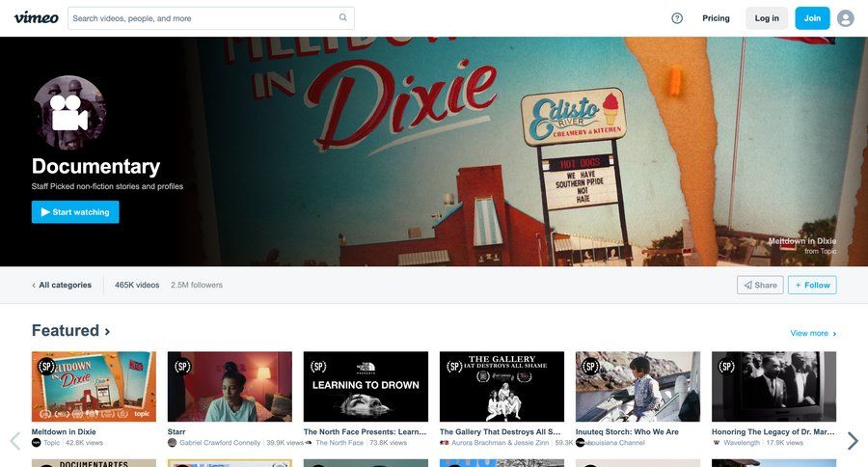Click the Gabriel Crawford Connelly creator link
The image size is (868, 467).
click(x=220, y=443)
